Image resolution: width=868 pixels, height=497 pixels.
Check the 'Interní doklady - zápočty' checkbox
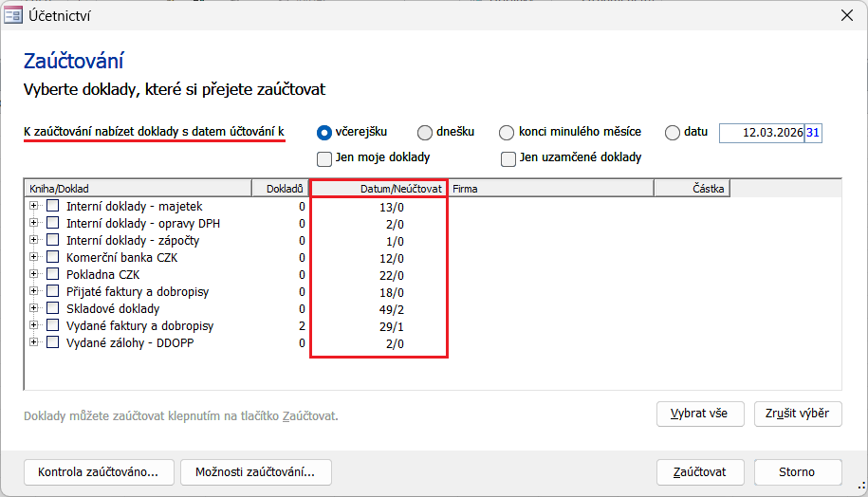pyautogui.click(x=52, y=240)
